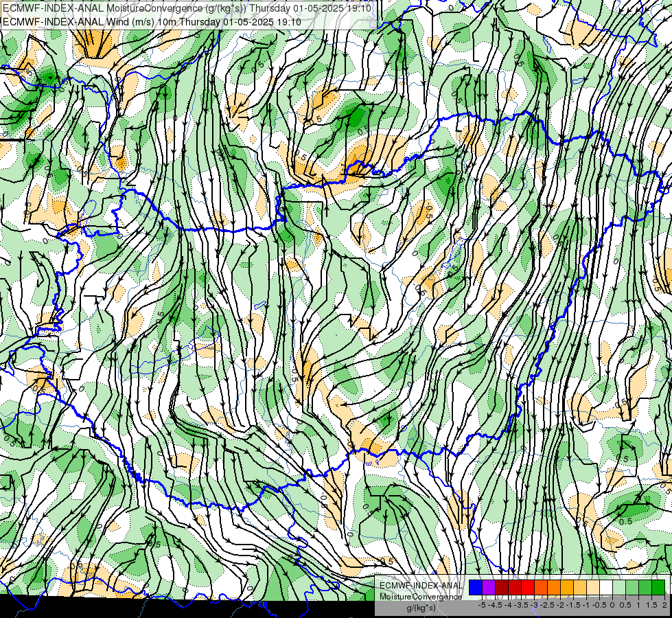Click the legend tick label '-3.5'
This screenshot has height=618, width=672.
pos(521,605)
